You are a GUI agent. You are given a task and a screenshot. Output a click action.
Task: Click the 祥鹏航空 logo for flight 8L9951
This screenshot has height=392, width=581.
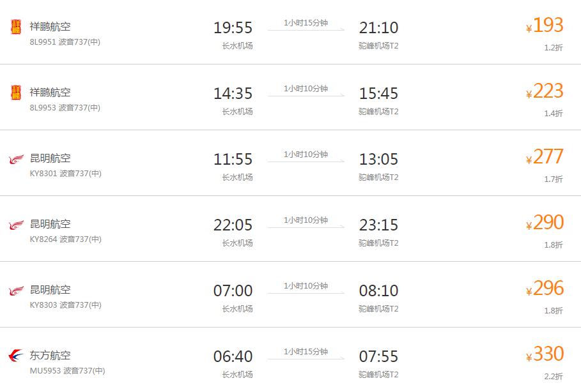point(16,27)
